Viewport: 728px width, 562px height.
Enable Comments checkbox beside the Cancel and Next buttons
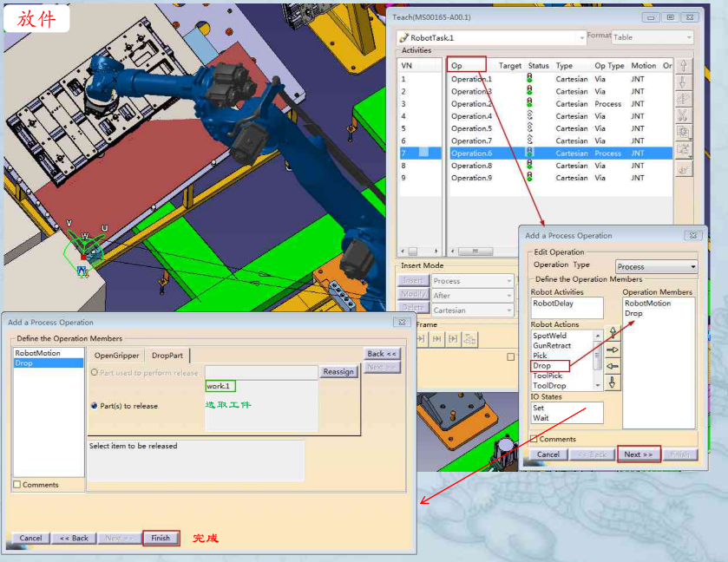535,439
